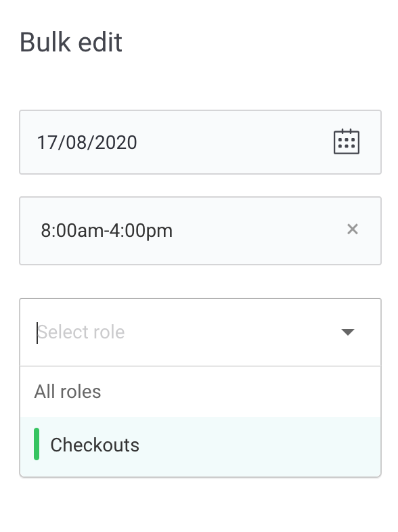Screen dimensions: 398x532
Task: Open the calendar date picker icon
Action: [x=347, y=142]
